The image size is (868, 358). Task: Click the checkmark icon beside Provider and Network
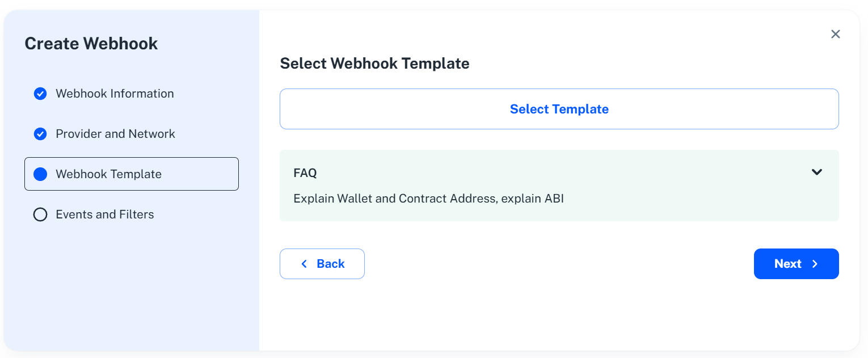coord(40,134)
